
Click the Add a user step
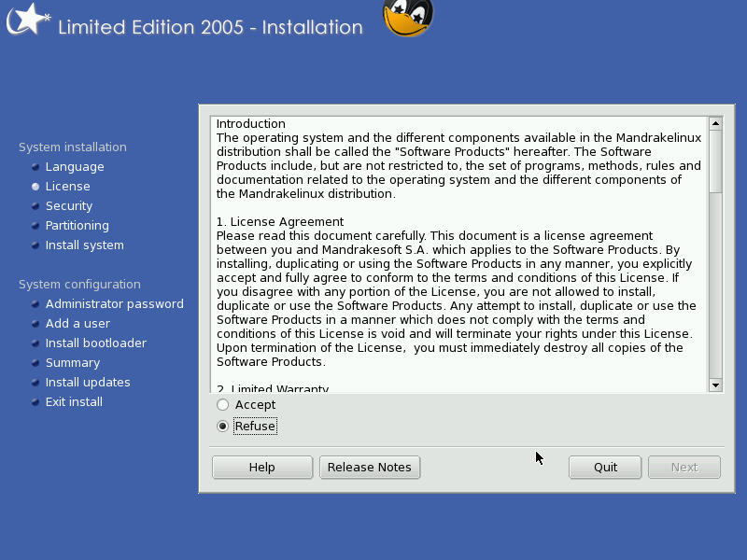78,323
